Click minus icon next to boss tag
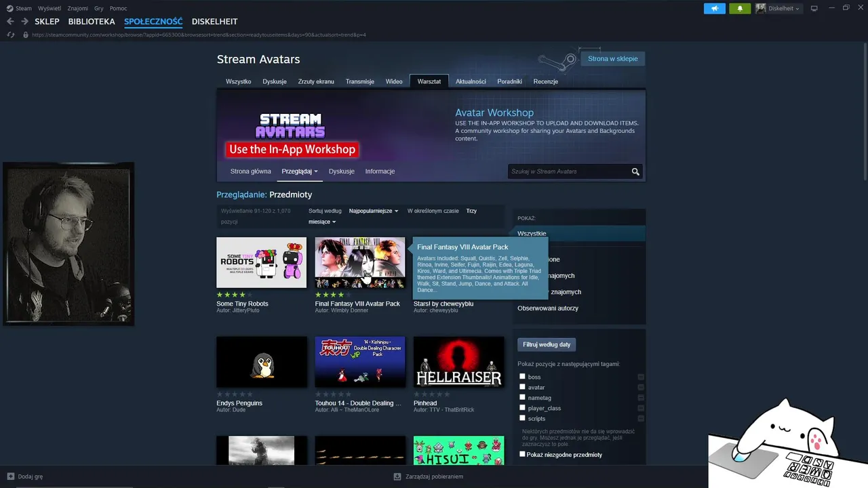The width and height of the screenshot is (868, 488). click(641, 377)
